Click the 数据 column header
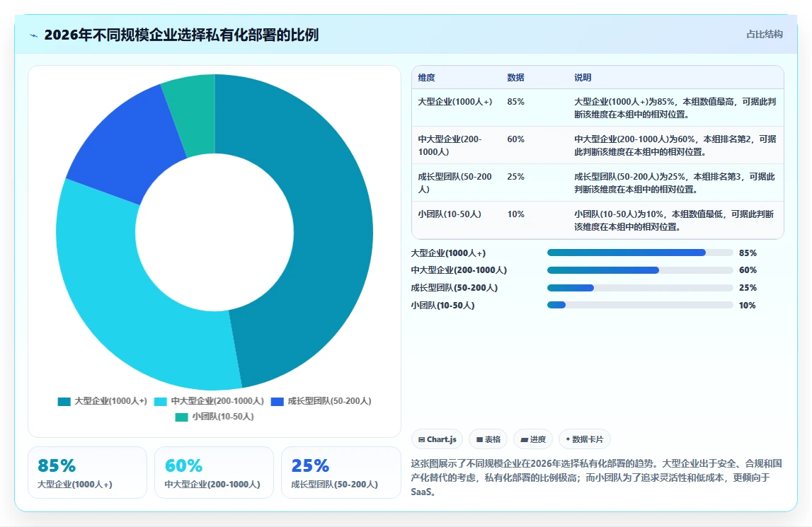Viewport: 812px width, 527px height. [x=515, y=78]
